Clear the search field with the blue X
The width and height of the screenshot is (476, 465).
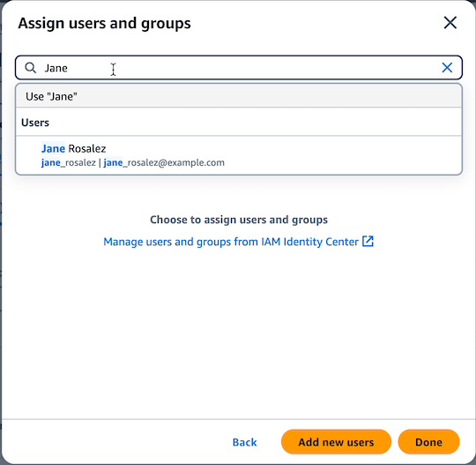pyautogui.click(x=447, y=67)
